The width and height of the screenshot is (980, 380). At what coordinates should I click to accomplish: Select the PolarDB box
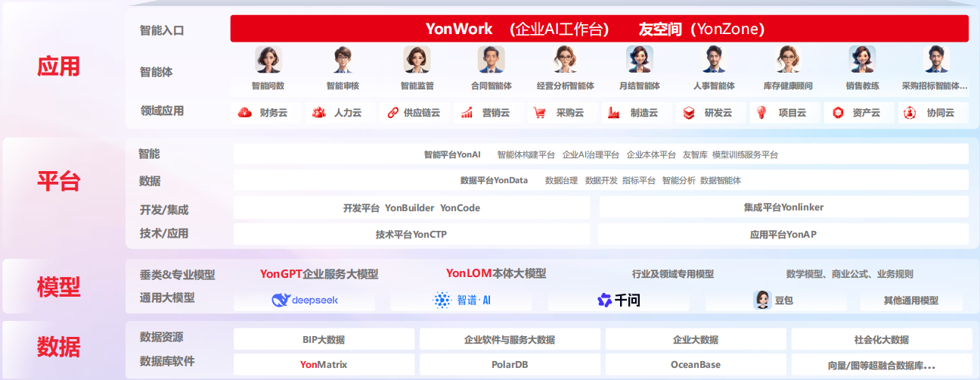(x=510, y=364)
